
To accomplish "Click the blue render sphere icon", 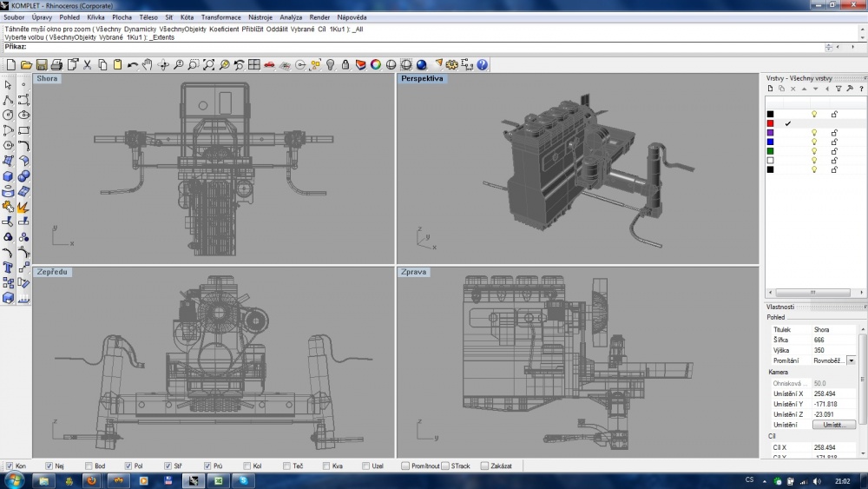I will [x=421, y=65].
